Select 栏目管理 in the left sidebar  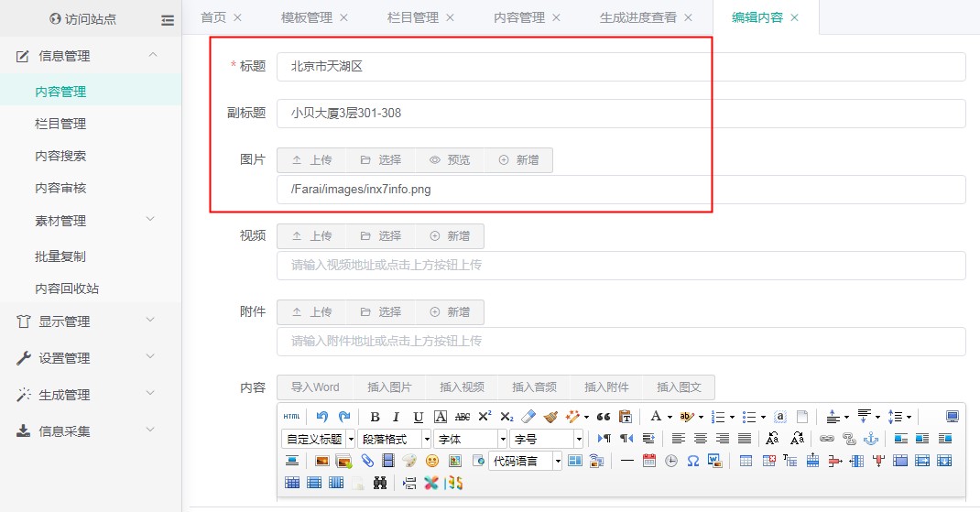[60, 124]
